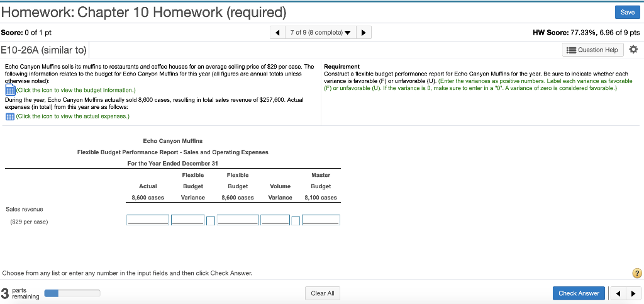The width and height of the screenshot is (644, 304).
Task: Click the '($29 per case)' label
Action: pos(29,222)
